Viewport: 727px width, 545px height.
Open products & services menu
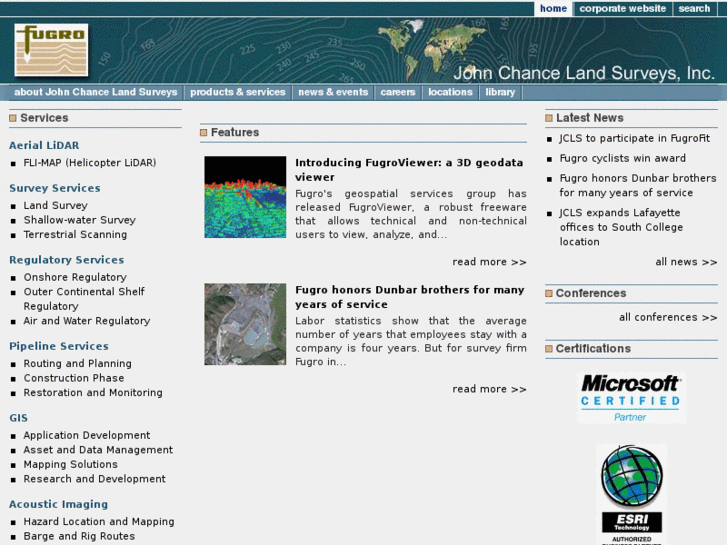(x=237, y=92)
